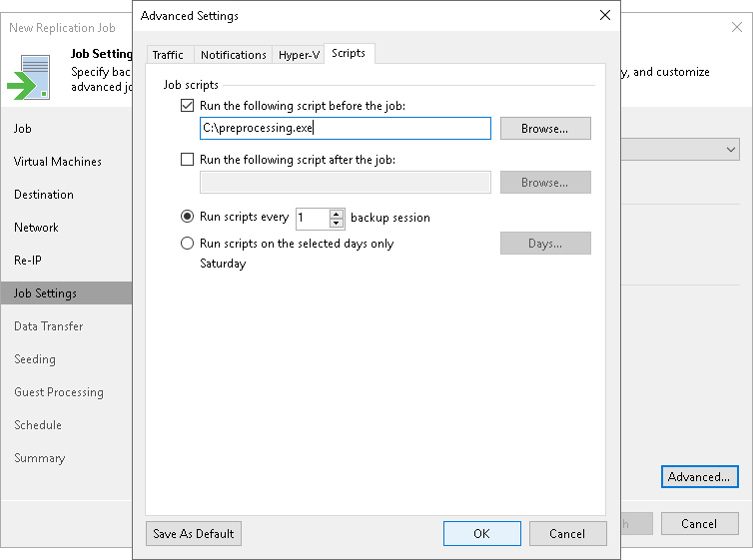The height and width of the screenshot is (560, 753).
Task: Cancel the Advanced Settings dialog
Action: tap(567, 534)
